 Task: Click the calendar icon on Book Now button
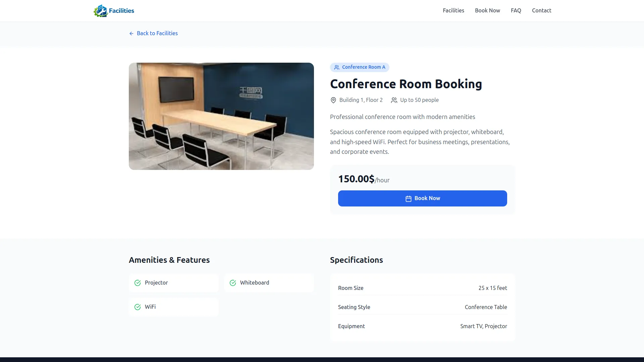[408, 199]
